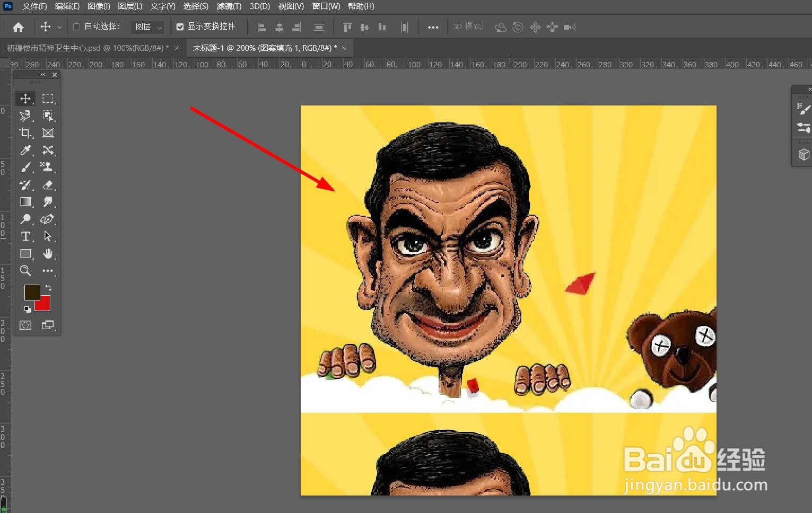Open the 滤镜(T) menu
The image size is (812, 513).
tap(229, 6)
